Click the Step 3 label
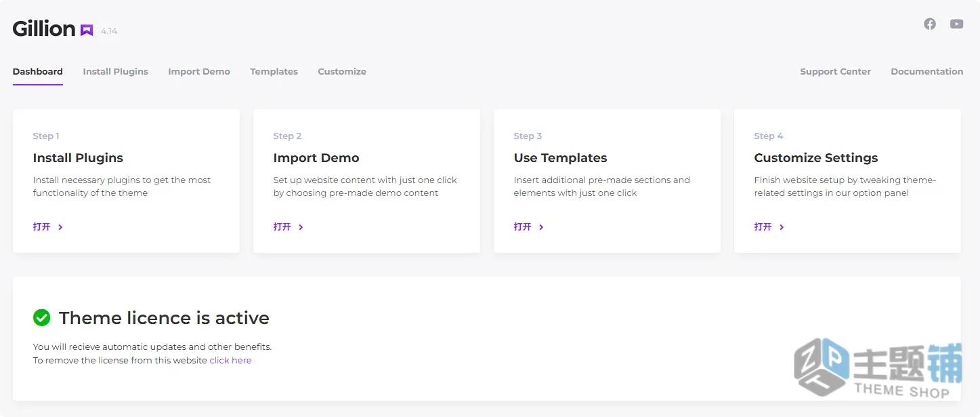 528,136
